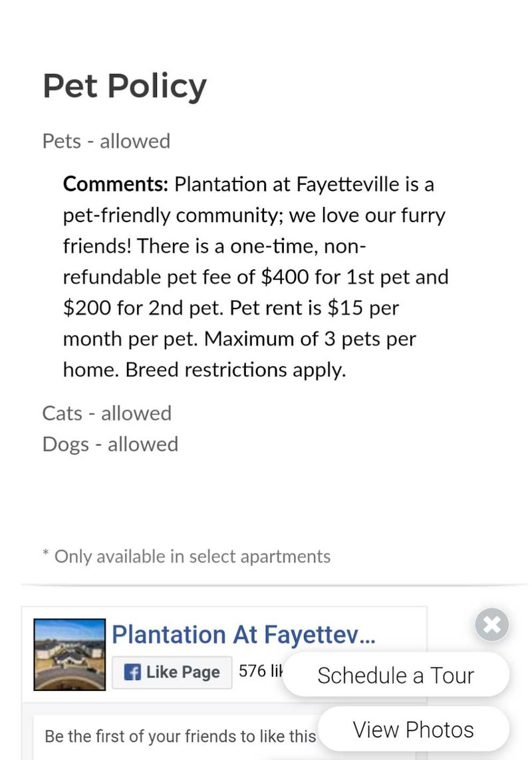Click the Plantation Facebook page thumbnail

point(70,654)
